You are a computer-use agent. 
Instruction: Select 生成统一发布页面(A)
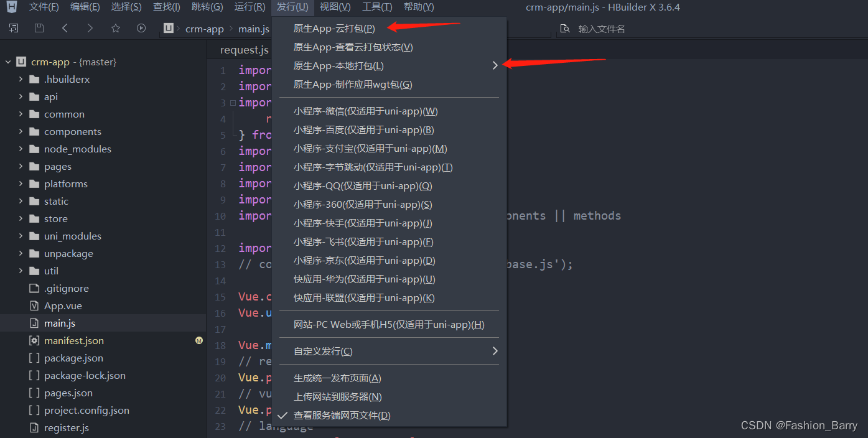(x=390, y=378)
